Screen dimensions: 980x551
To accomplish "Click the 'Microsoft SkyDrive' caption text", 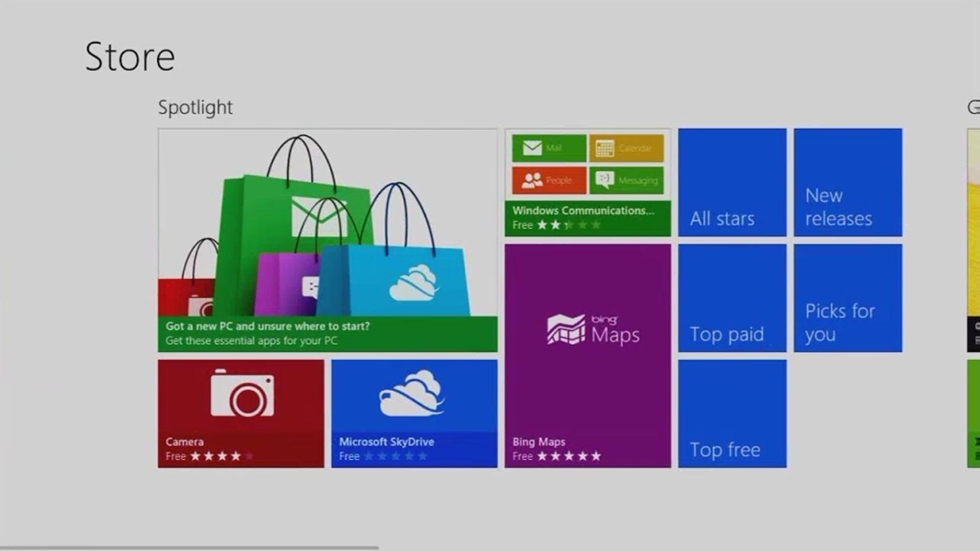I will click(x=387, y=441).
